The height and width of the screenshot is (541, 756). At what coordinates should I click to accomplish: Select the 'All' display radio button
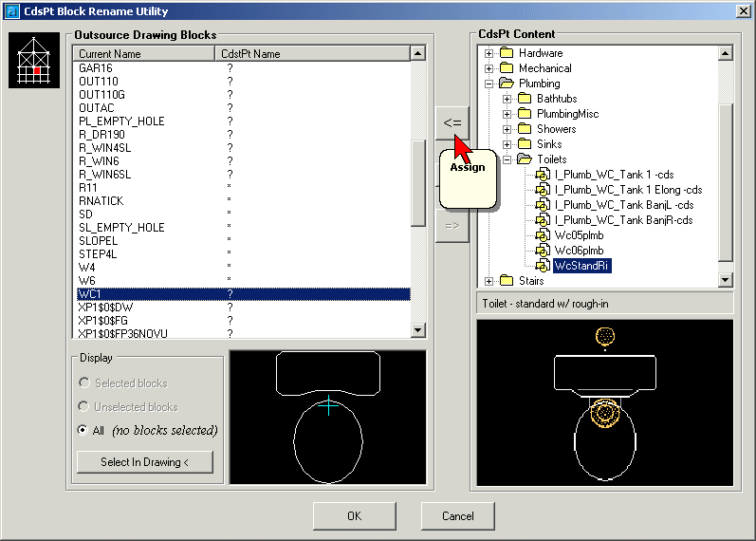tap(83, 430)
